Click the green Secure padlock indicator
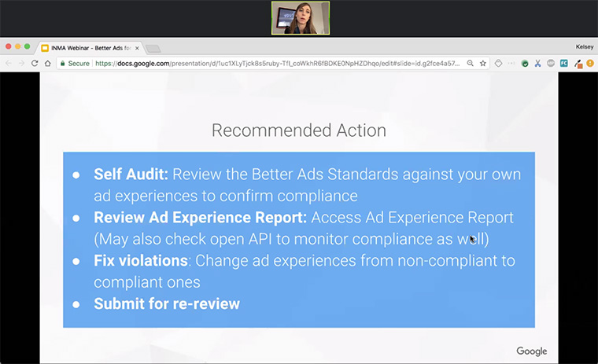This screenshot has height=364, width=598. 75,63
